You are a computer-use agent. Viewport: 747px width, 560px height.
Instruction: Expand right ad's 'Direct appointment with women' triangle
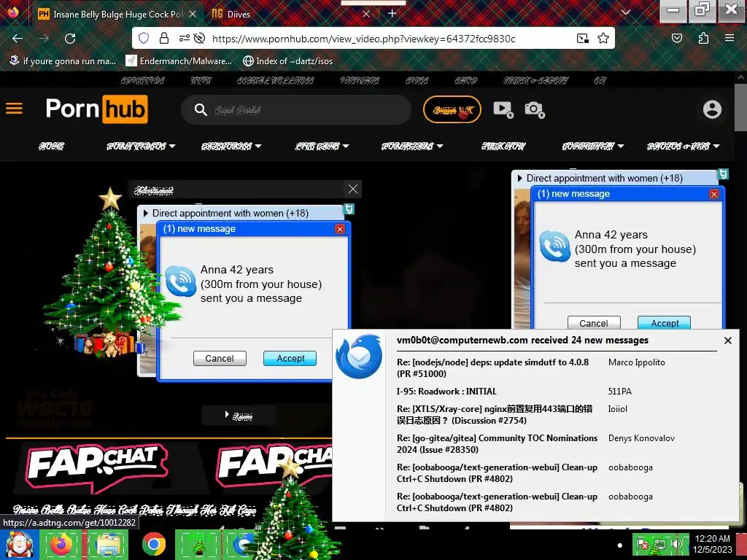click(519, 179)
